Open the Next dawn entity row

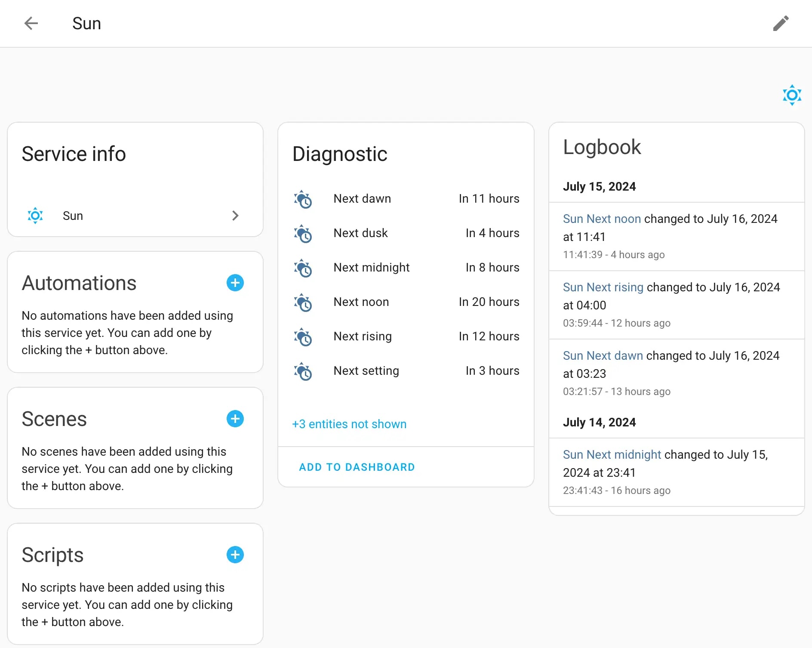(x=406, y=199)
